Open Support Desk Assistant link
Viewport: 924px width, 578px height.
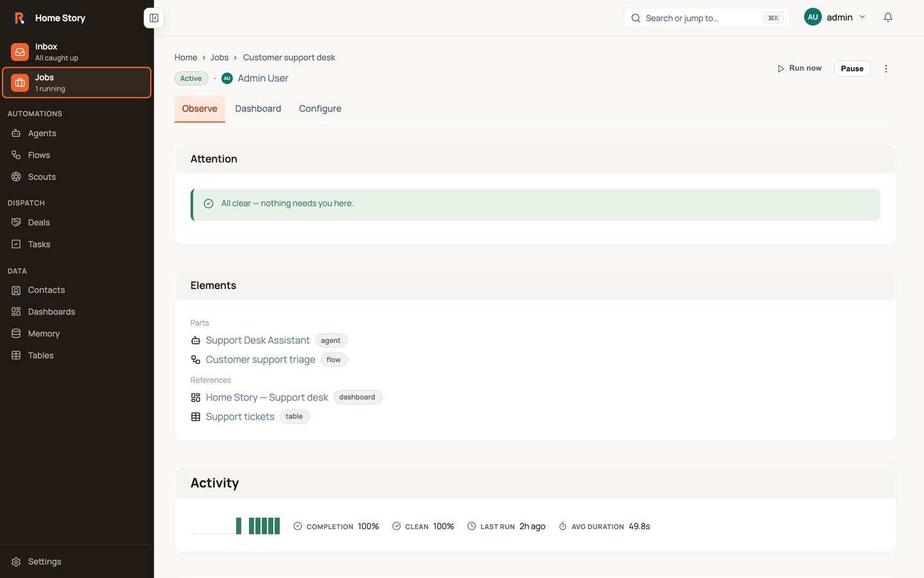click(x=258, y=340)
